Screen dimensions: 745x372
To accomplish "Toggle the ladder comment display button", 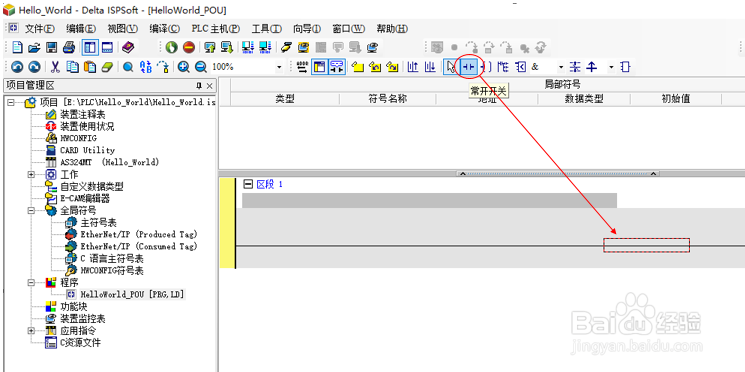I will pos(337,67).
